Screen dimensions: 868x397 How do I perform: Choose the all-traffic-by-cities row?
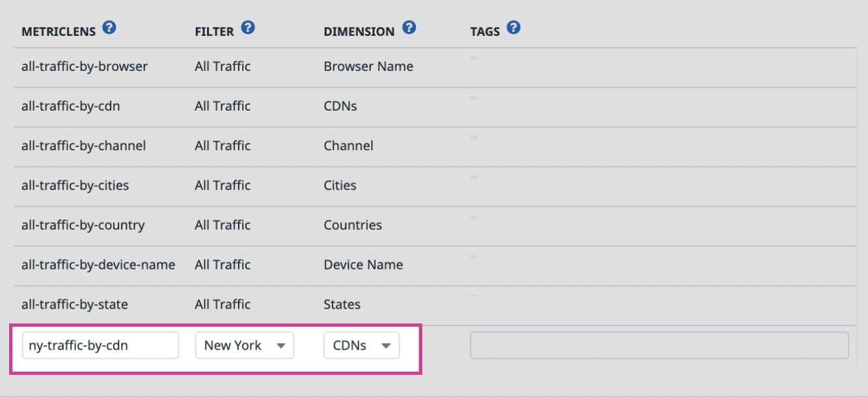coord(75,185)
